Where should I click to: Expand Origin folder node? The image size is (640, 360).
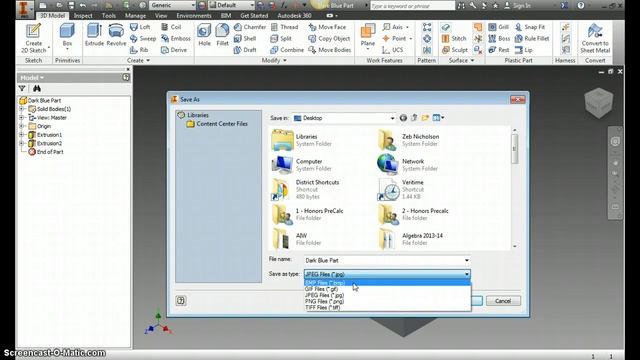point(22,126)
